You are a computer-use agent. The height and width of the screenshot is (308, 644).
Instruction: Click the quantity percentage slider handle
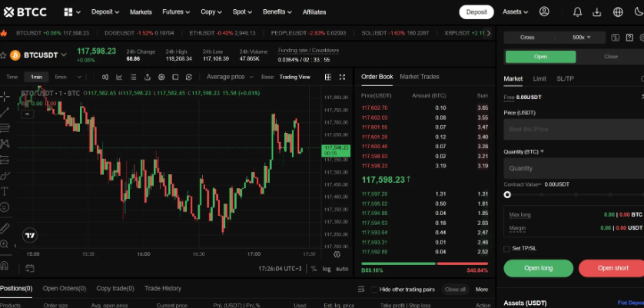[x=507, y=195]
